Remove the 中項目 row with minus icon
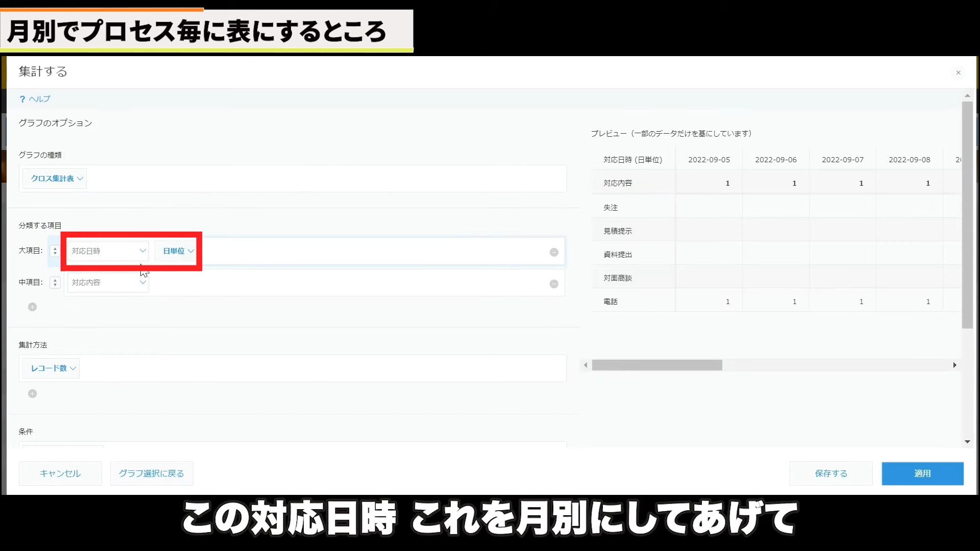The width and height of the screenshot is (980, 551). pyautogui.click(x=554, y=284)
